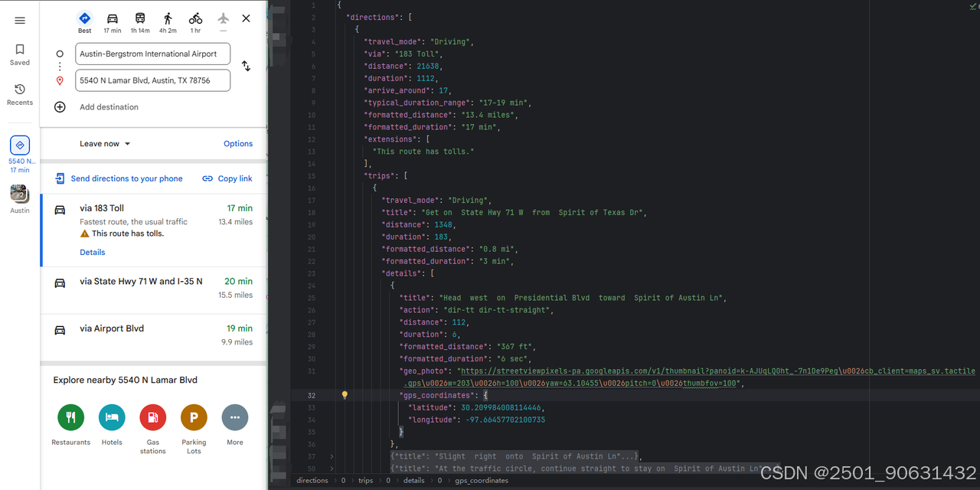980x490 pixels.
Task: Click the "typical_duration_range" JSON line
Action: [448, 103]
